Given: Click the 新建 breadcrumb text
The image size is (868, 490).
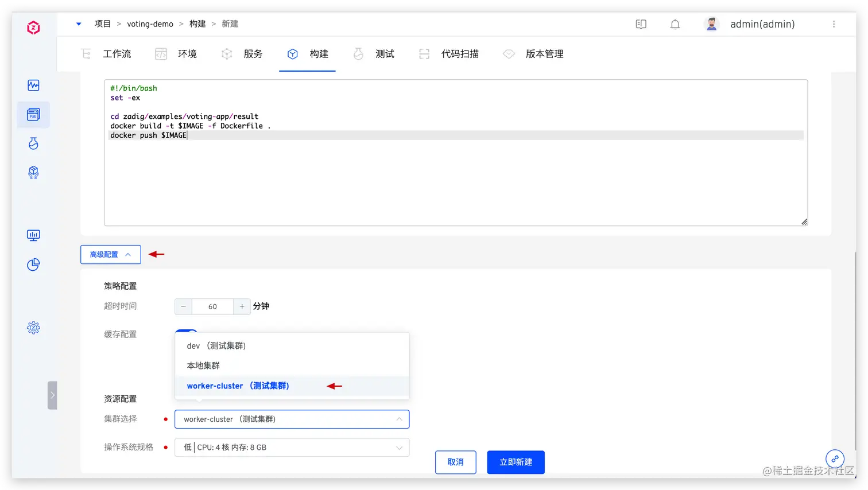Looking at the screenshot, I should click(230, 24).
